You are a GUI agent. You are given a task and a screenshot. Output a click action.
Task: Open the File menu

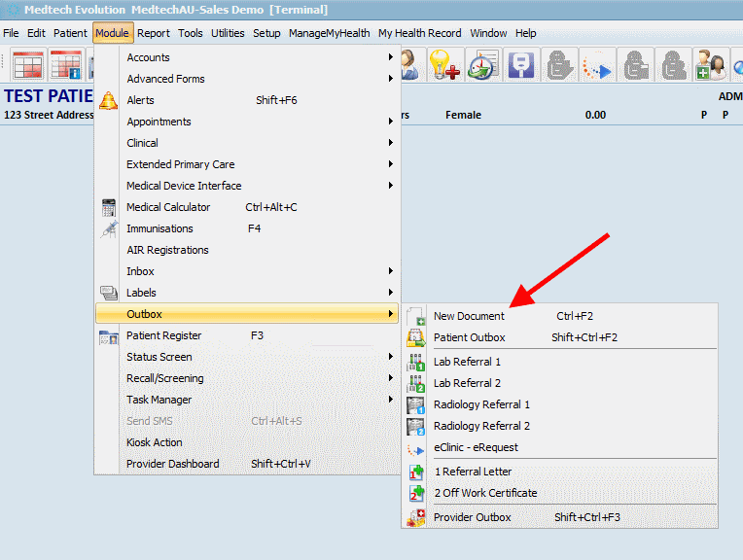click(11, 33)
